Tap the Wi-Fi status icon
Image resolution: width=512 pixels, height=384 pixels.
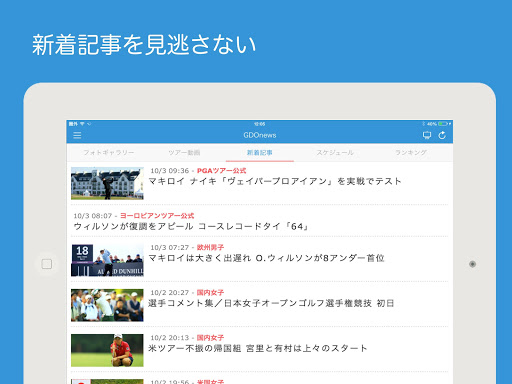tap(82, 124)
